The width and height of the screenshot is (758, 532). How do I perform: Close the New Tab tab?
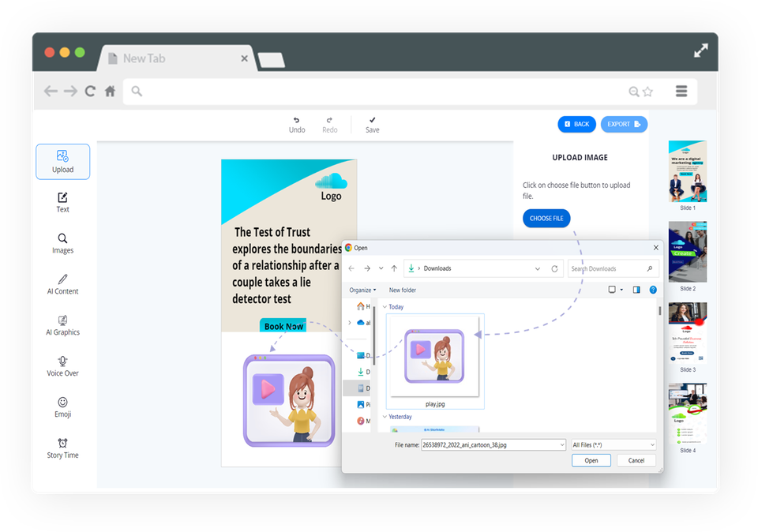245,58
